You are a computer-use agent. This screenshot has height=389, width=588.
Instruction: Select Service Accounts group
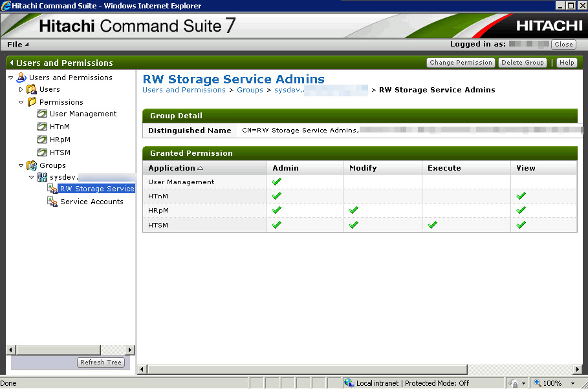tap(91, 202)
